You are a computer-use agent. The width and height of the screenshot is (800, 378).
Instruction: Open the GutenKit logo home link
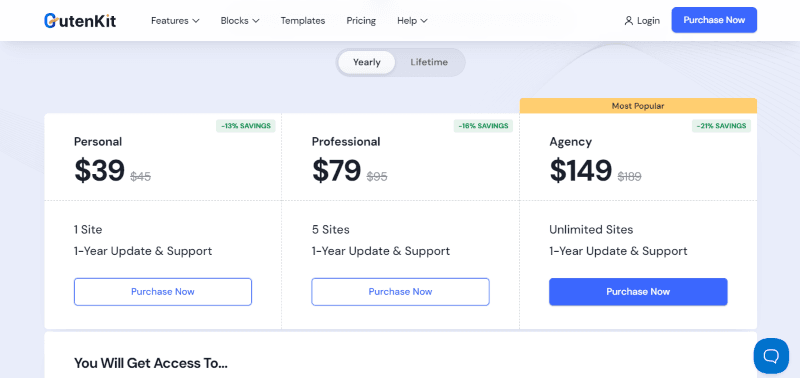point(80,20)
